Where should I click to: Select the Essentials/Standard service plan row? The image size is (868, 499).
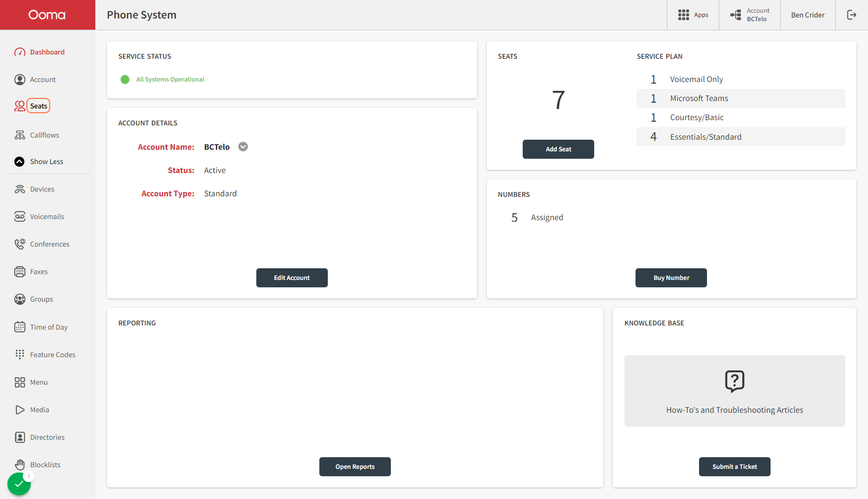click(741, 137)
